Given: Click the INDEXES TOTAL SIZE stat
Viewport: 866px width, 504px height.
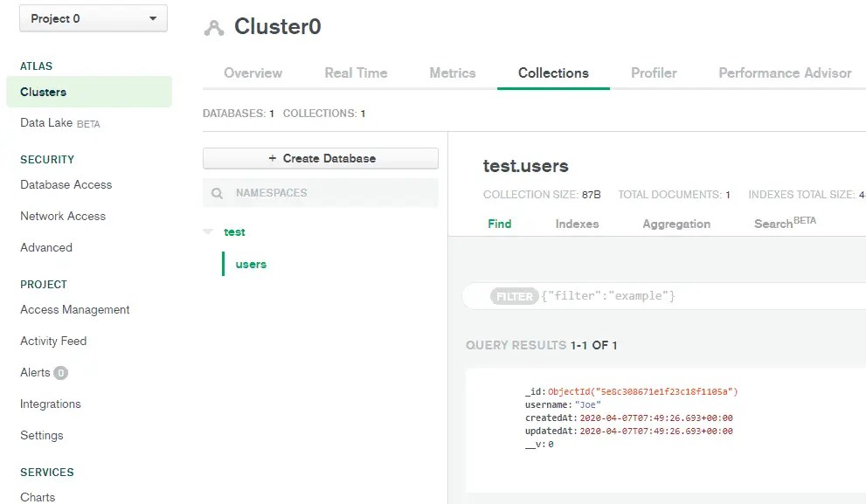Looking at the screenshot, I should [807, 194].
